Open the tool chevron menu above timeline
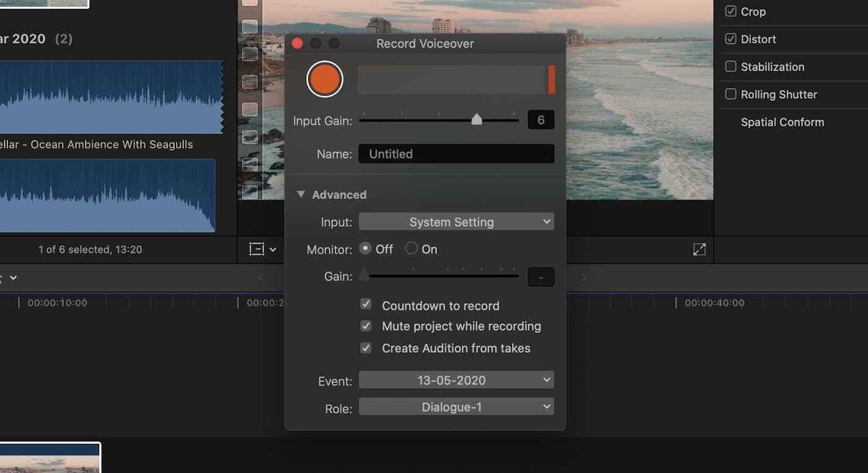Image resolution: width=868 pixels, height=473 pixels. click(13, 278)
